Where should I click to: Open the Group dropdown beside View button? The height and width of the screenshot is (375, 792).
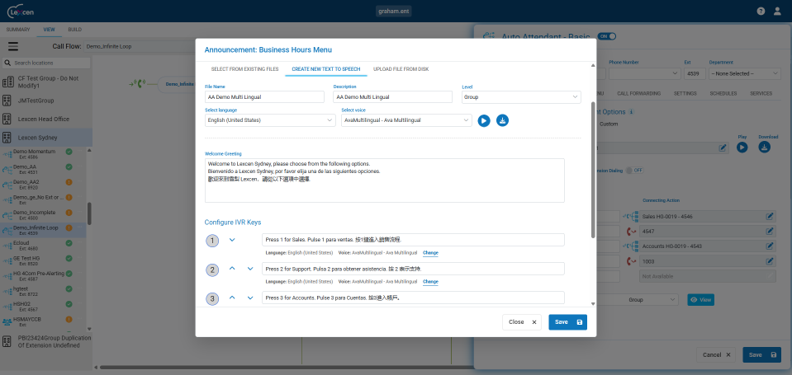point(638,300)
